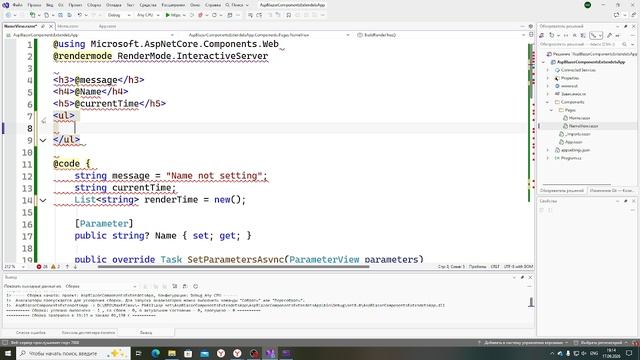640x360 pixels.
Task: Switch to the Список ошибок tab
Action: [31, 333]
